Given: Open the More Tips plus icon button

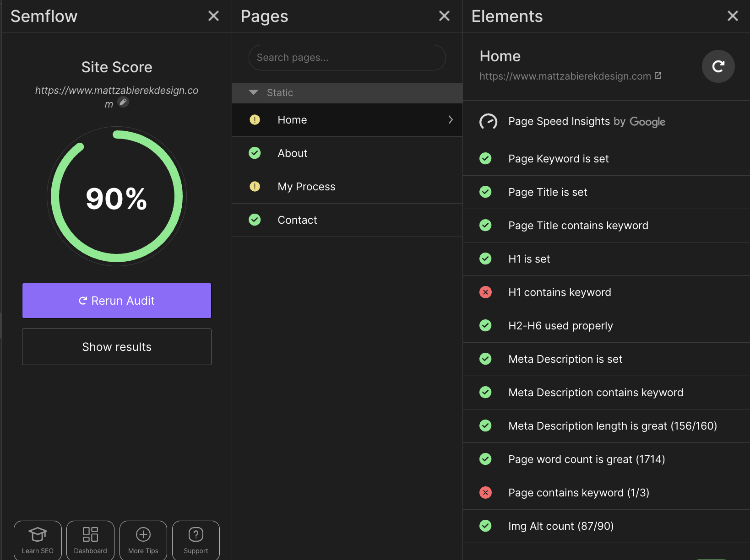Looking at the screenshot, I should pyautogui.click(x=143, y=540).
